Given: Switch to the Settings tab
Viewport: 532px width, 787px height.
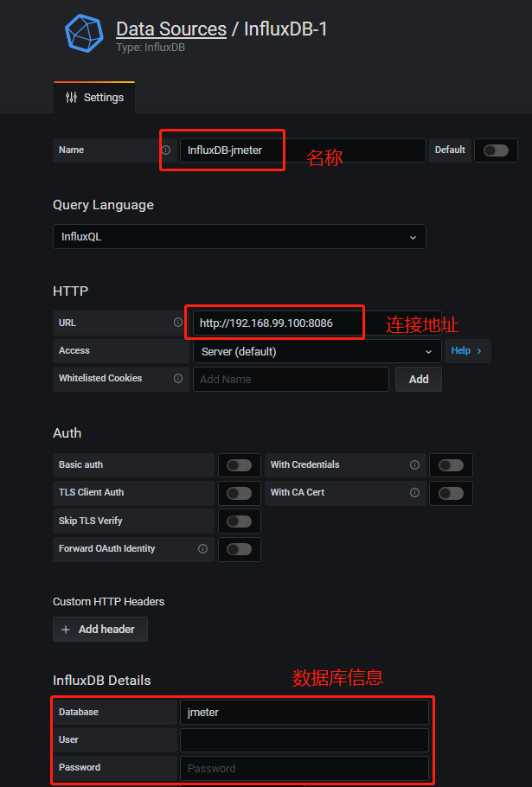Looking at the screenshot, I should [94, 98].
